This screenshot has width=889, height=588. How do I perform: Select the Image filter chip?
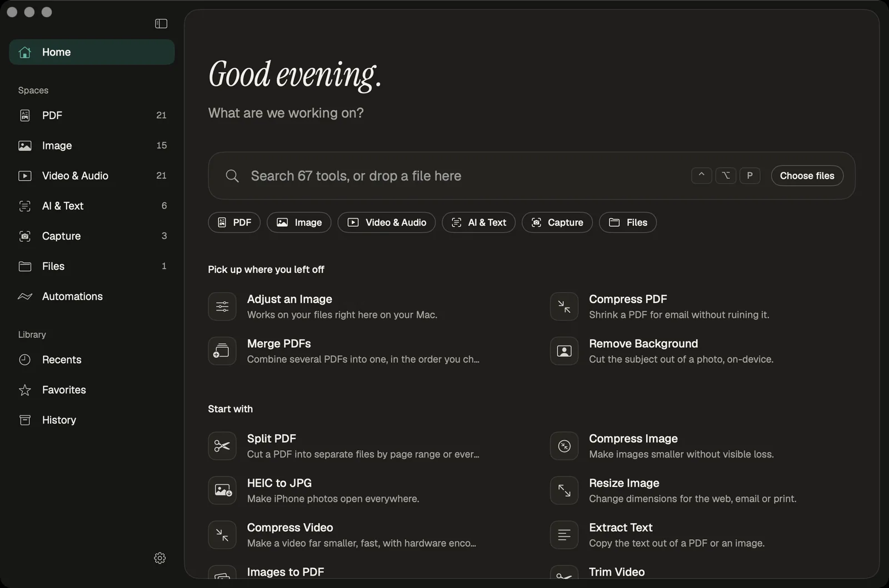[x=299, y=222]
